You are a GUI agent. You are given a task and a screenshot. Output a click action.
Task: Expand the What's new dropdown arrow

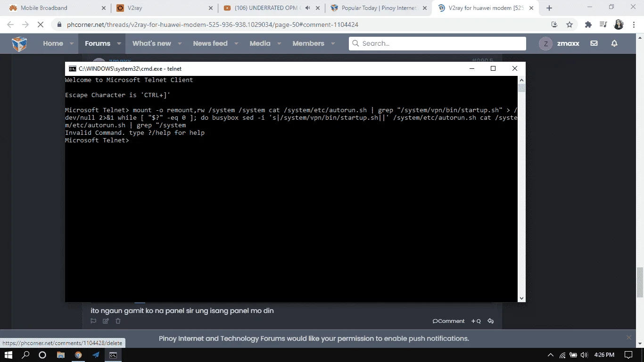[180, 43]
